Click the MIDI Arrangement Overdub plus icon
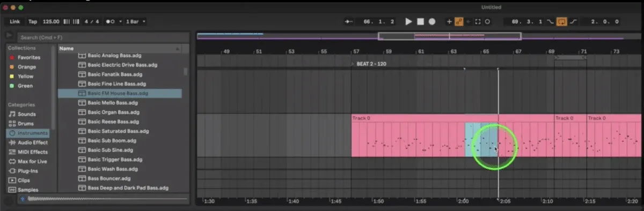This screenshot has width=644, height=211. click(x=449, y=21)
